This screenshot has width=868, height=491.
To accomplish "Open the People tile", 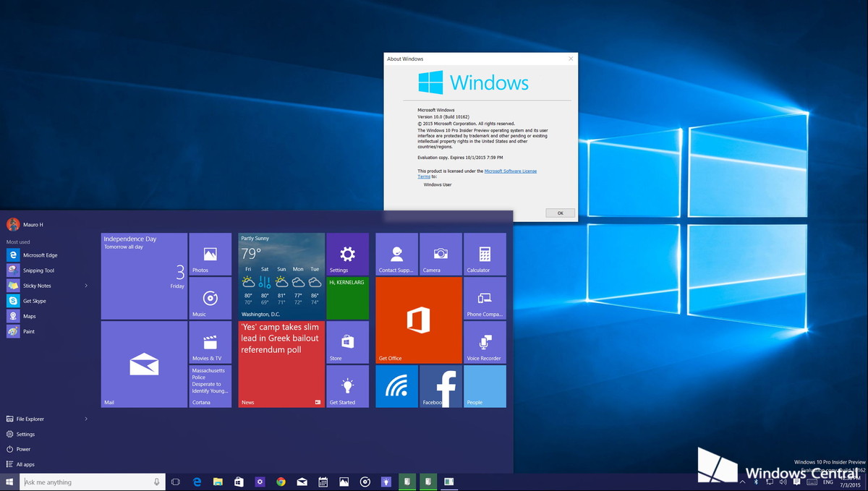I will tap(485, 386).
